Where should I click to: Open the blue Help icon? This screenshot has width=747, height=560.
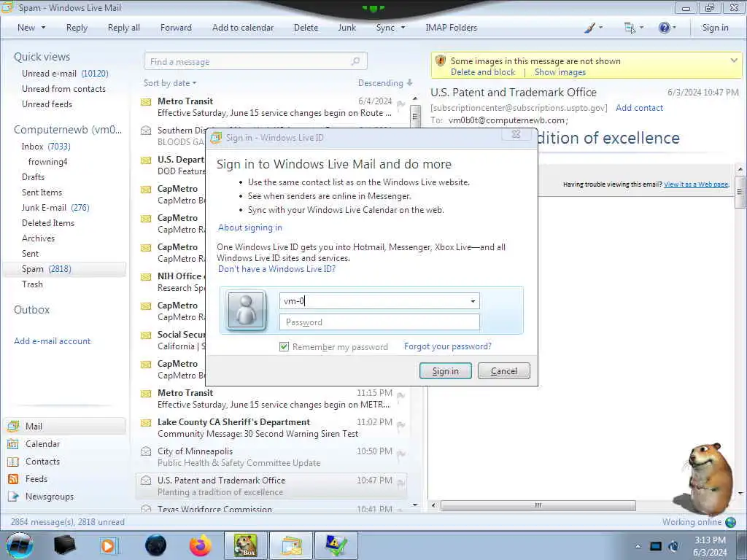pyautogui.click(x=664, y=28)
